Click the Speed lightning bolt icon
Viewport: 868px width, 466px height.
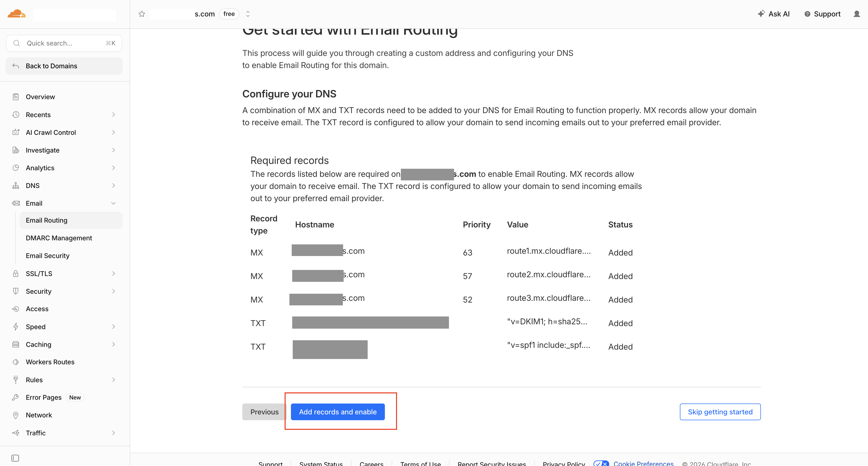(x=15, y=327)
